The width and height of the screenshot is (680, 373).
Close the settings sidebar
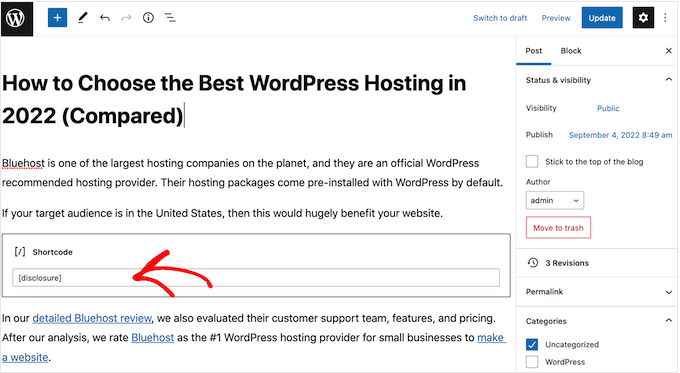tap(668, 51)
